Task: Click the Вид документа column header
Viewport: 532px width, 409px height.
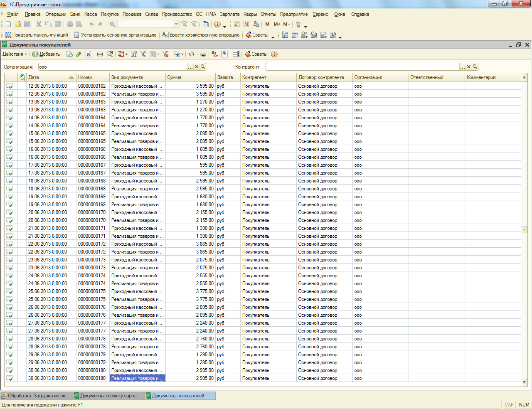Action: [x=138, y=77]
